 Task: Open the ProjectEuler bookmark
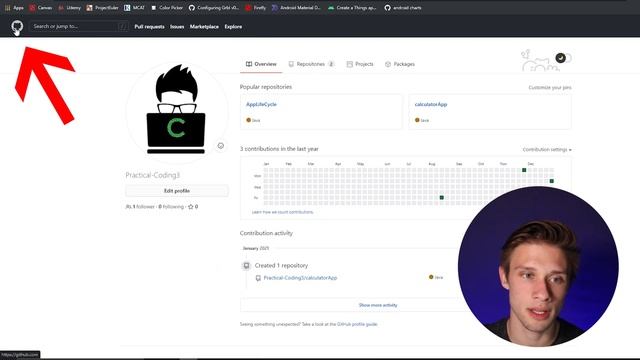pos(102,8)
